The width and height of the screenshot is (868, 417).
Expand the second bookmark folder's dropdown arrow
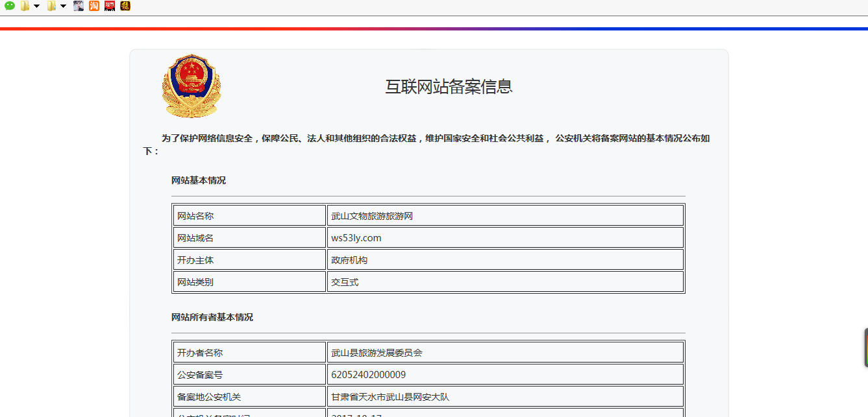63,6
